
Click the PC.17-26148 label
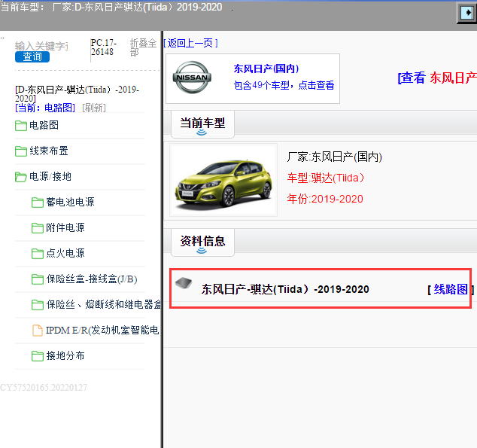point(104,47)
